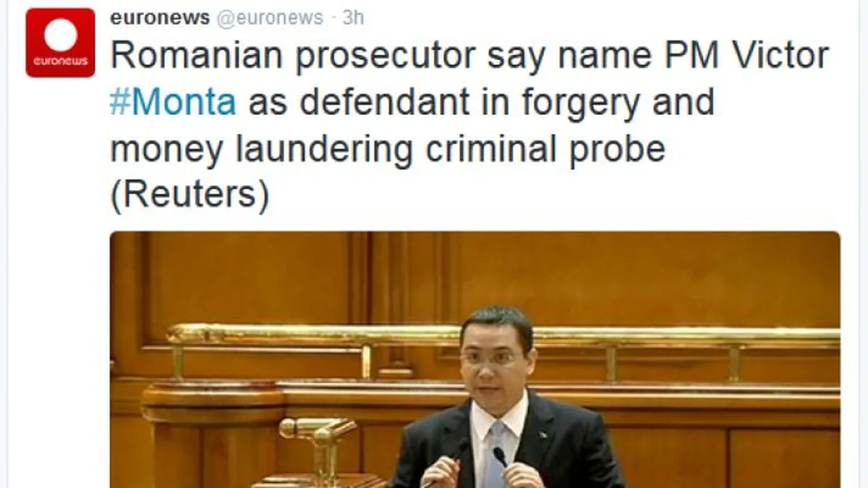868x488 pixels.
Task: Open the euronews red profile avatar
Action: (60, 43)
